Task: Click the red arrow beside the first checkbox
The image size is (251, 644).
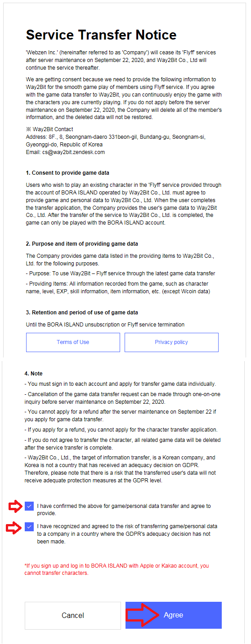Action: coord(16,507)
